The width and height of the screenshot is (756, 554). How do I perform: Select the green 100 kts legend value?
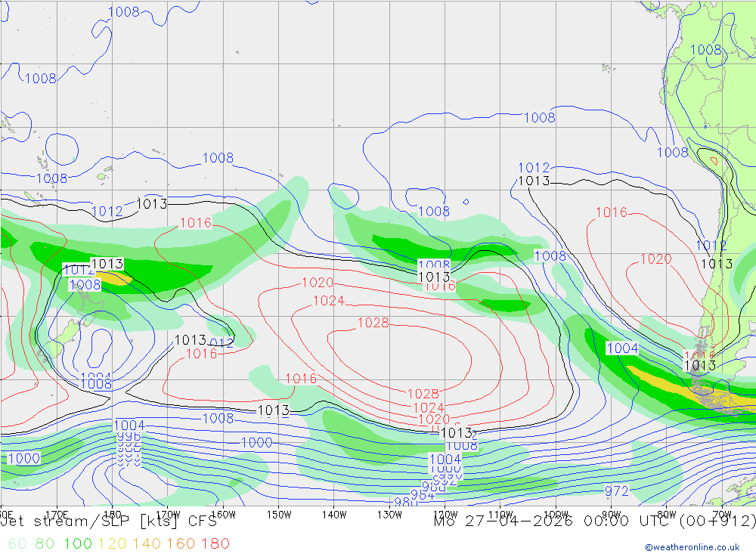tap(78, 543)
